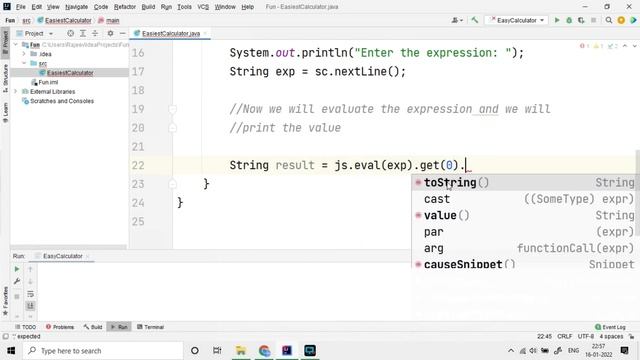Click the stop square in the Run panel
The width and height of the screenshot is (640, 360).
[17, 296]
